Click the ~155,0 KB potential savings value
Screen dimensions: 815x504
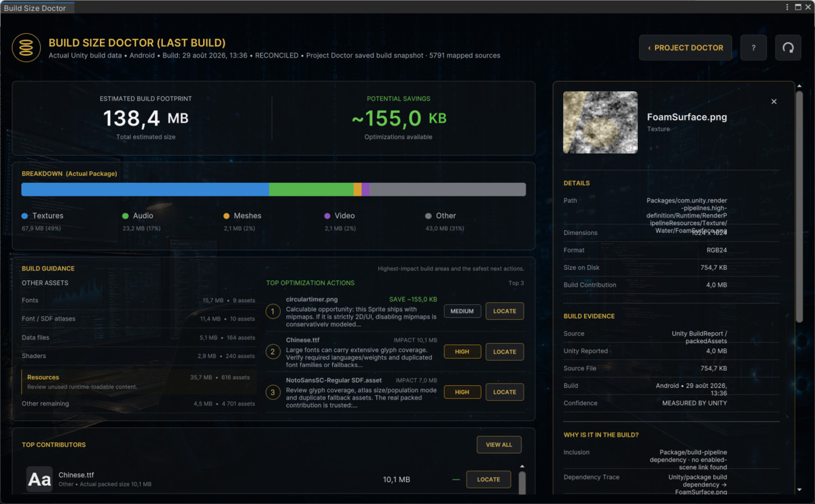[399, 119]
